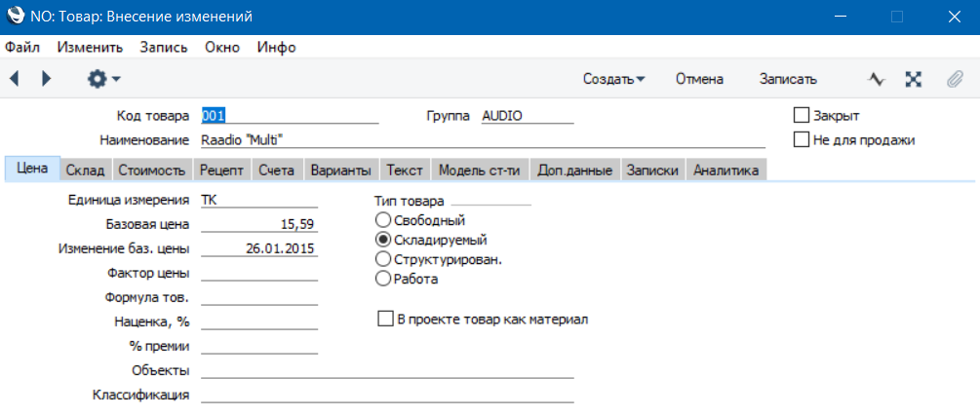The image size is (980, 416).
Task: Go to the next record arrow
Action: (46, 79)
